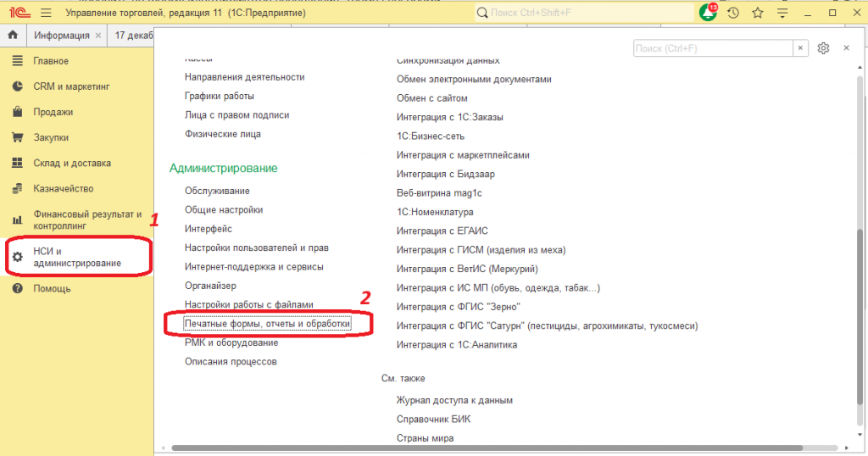Screen dimensions: 868x456
Task: Open Настройки пользователей и прав
Action: (x=256, y=247)
